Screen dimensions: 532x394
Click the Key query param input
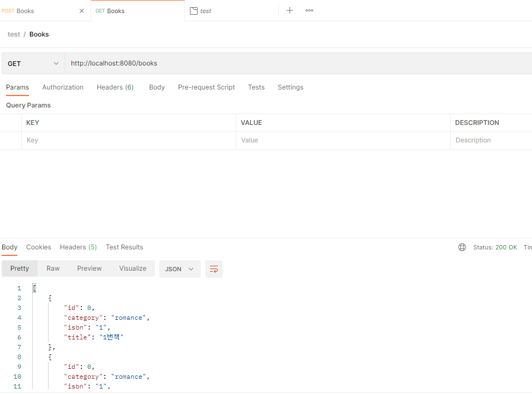[129, 140]
